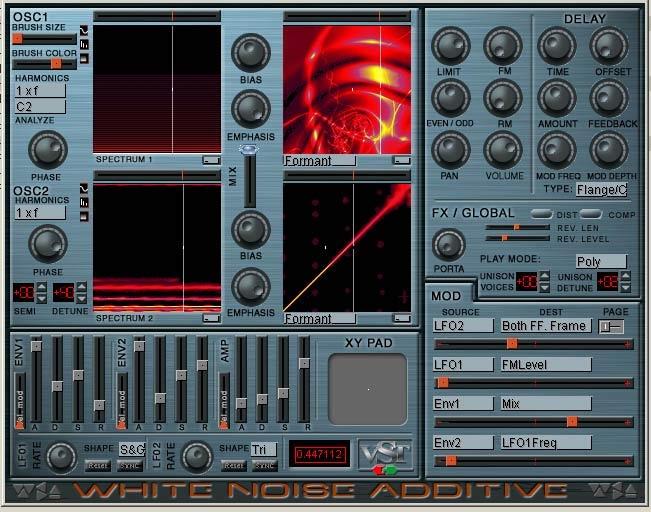Open the C2 note selector
651x512 pixels.
(x=40, y=107)
